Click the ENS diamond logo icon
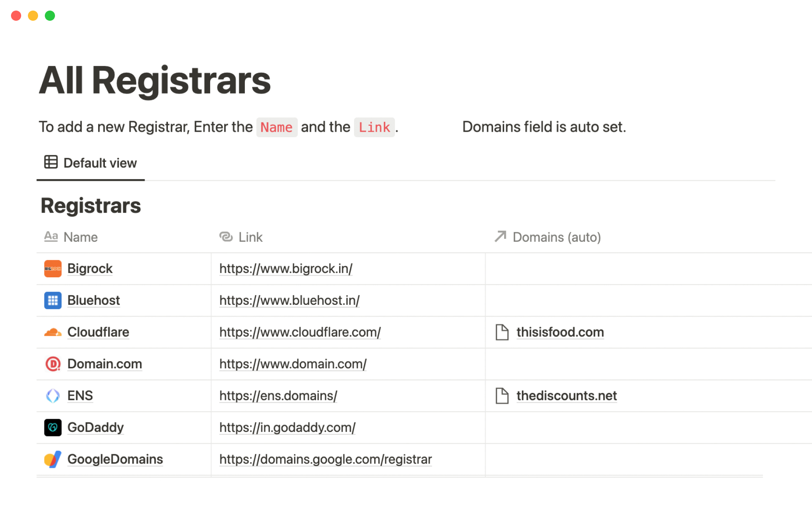 [53, 396]
